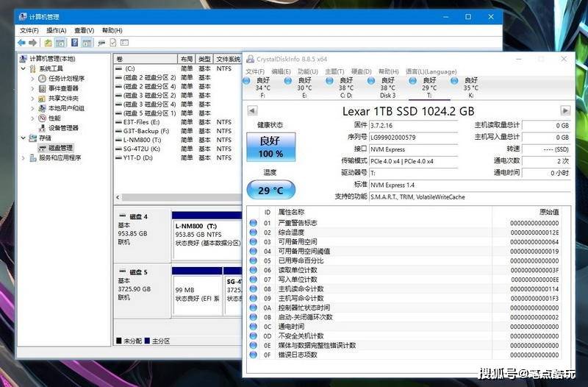Click the 文件系统 column header
588x387 pixels.
tap(228, 59)
